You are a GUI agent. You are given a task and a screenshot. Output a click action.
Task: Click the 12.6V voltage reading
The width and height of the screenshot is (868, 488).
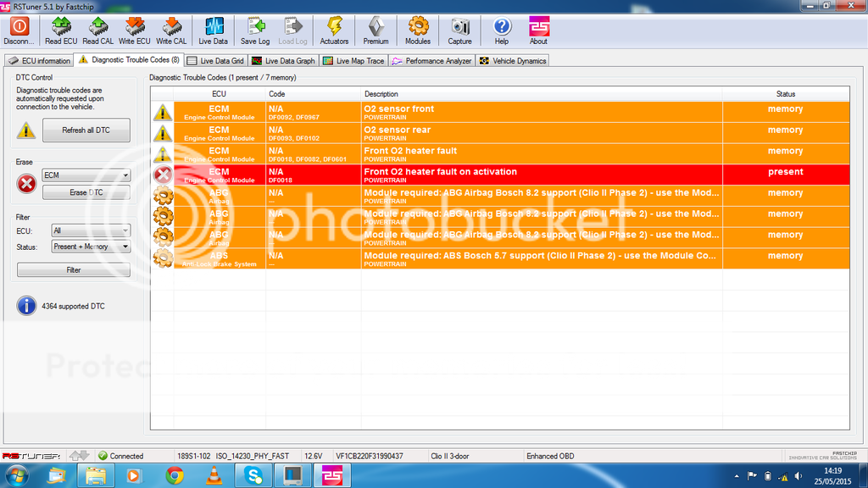click(313, 456)
